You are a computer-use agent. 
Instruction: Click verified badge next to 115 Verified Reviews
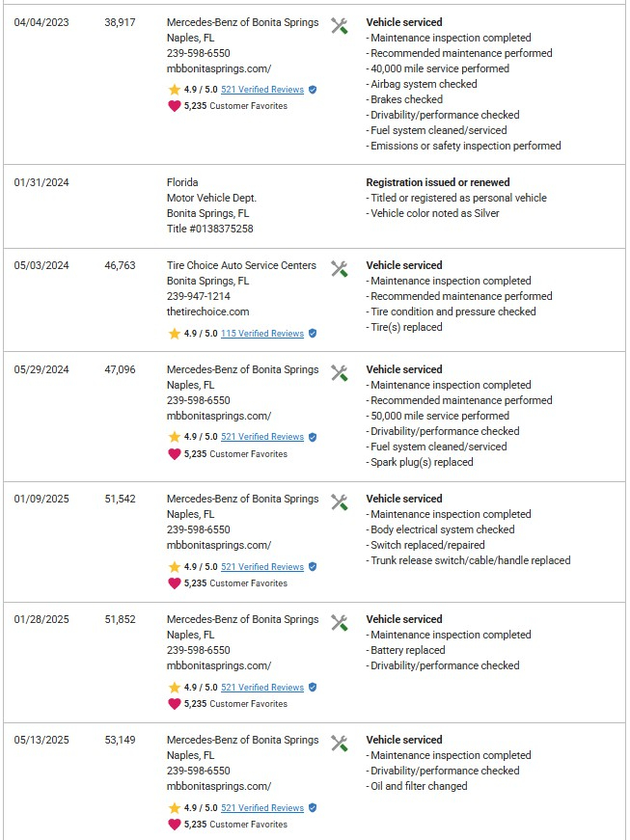click(313, 334)
